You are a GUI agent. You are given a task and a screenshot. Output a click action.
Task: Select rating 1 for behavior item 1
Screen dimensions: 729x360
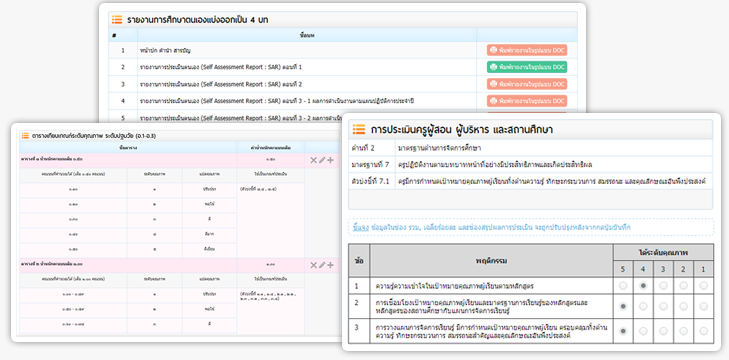pos(703,286)
